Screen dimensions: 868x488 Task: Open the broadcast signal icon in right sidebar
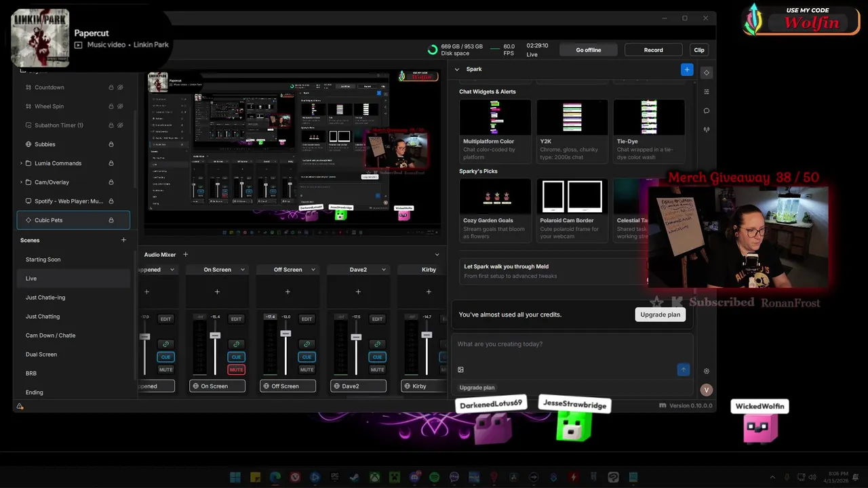click(x=707, y=129)
